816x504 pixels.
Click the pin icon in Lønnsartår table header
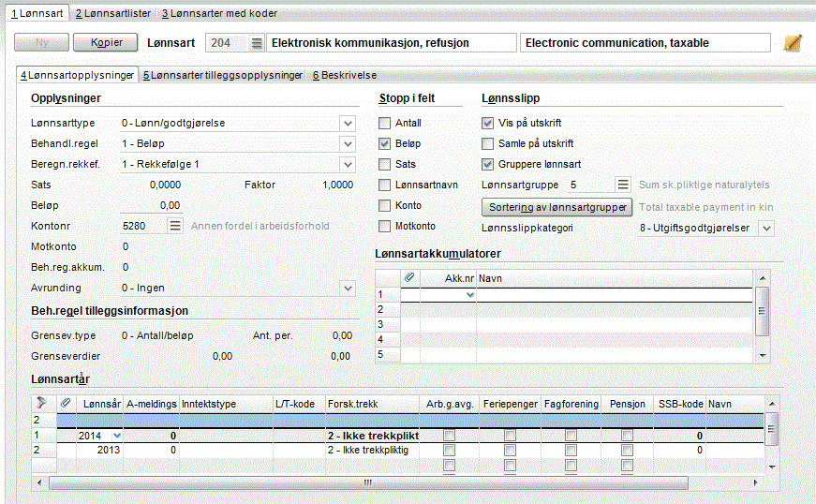[41, 403]
